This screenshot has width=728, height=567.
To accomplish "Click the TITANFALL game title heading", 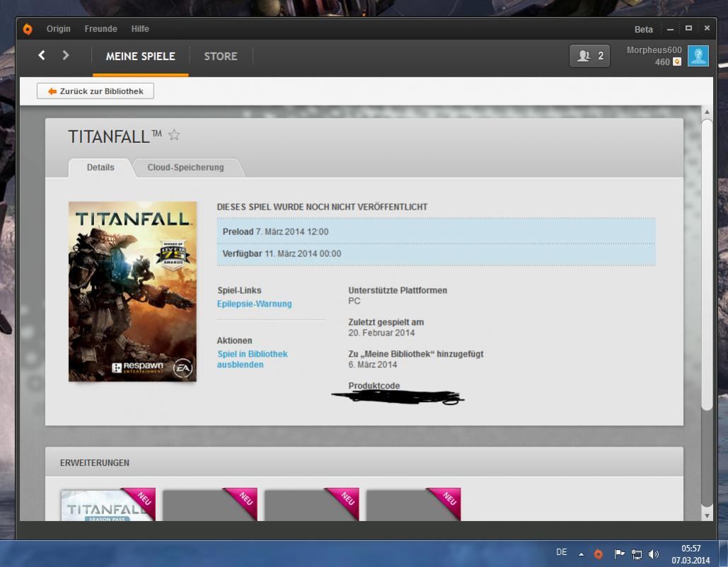I will (115, 137).
